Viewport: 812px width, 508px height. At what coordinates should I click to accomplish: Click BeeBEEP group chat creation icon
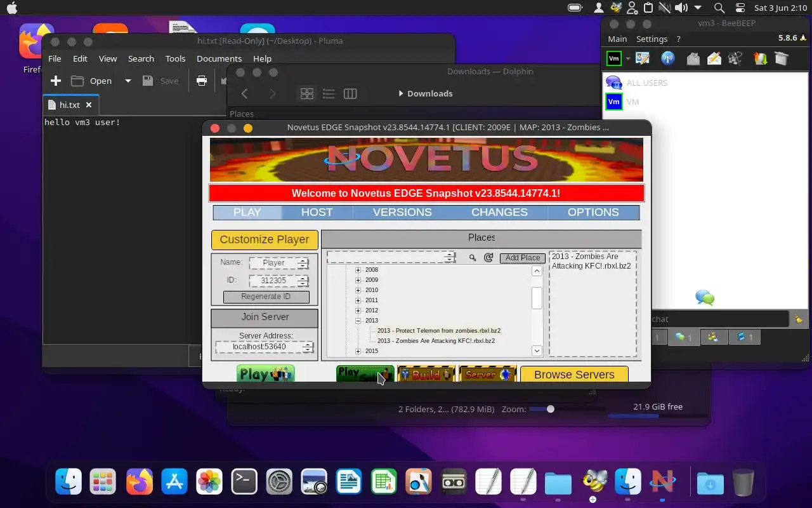[736, 59]
